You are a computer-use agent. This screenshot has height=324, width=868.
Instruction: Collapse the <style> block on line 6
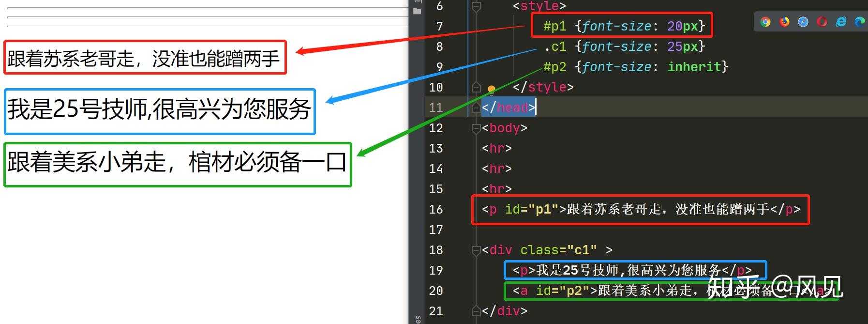[476, 6]
